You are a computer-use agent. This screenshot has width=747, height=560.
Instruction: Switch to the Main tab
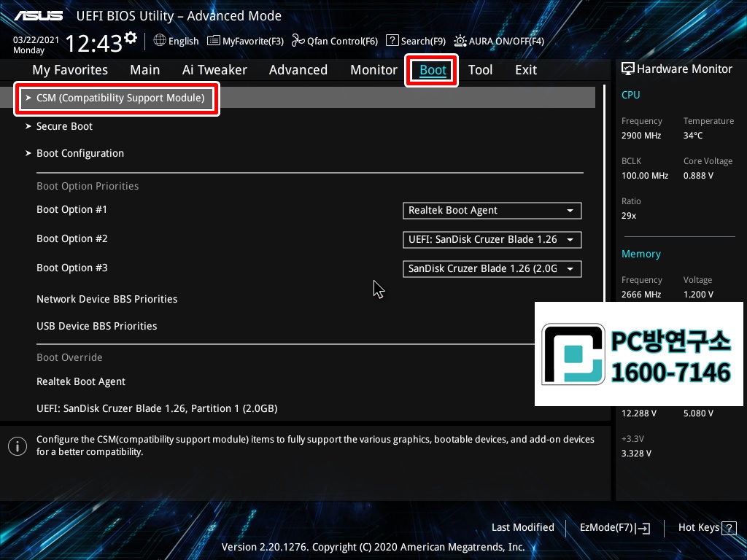145,70
